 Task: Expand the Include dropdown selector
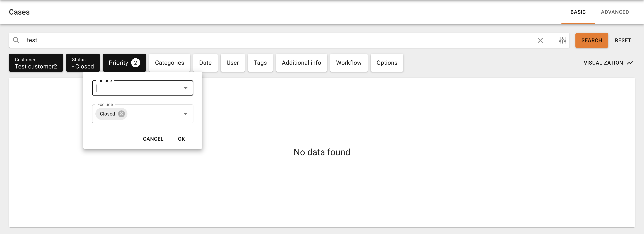point(186,88)
